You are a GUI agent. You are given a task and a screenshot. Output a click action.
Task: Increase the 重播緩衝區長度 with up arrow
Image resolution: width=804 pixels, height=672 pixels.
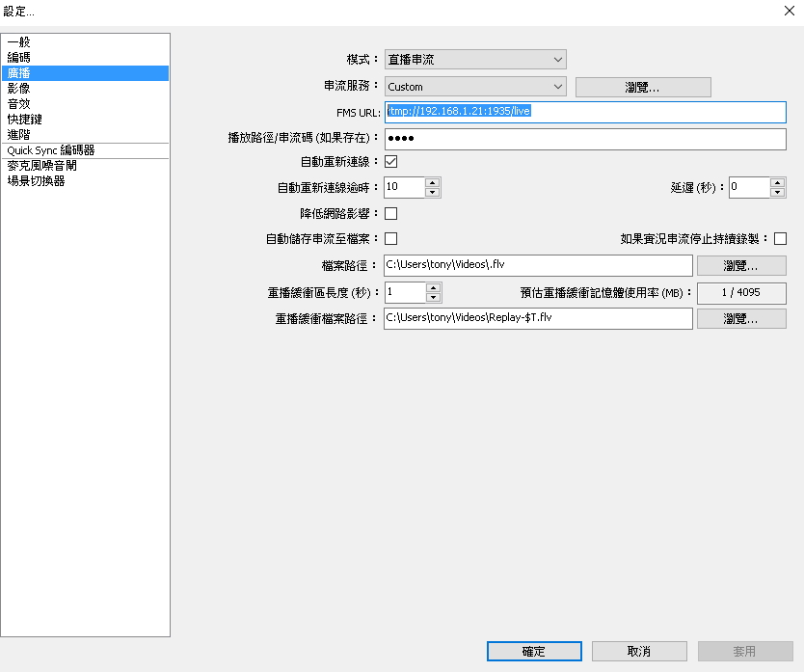[433, 287]
